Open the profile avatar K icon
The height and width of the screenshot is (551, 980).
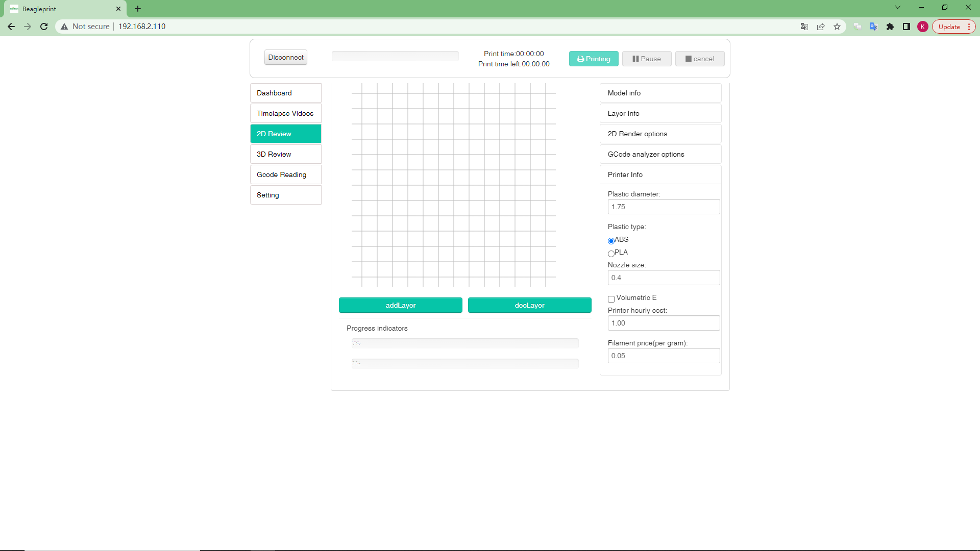pos(922,27)
